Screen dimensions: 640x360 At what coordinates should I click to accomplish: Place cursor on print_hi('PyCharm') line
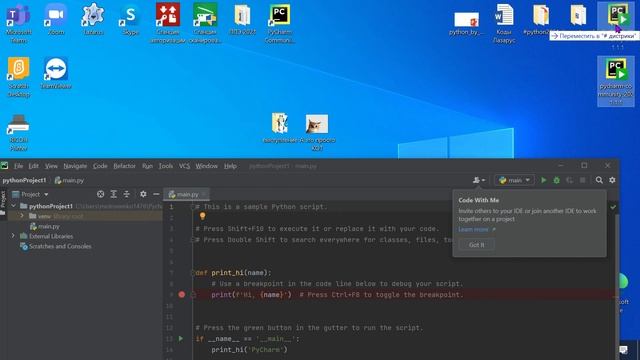pyautogui.click(x=249, y=349)
